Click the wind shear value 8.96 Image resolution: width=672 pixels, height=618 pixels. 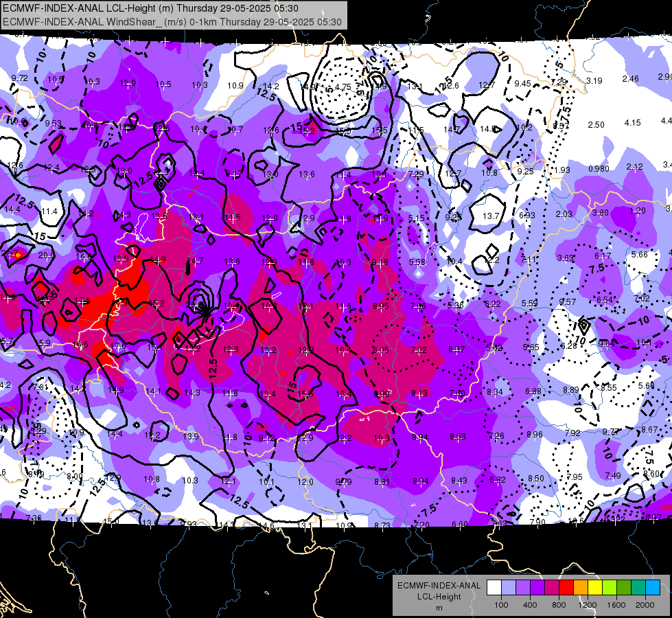(x=535, y=435)
